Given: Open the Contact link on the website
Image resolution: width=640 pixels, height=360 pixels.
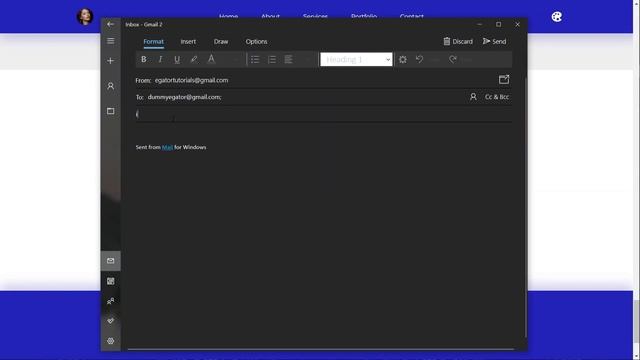Looking at the screenshot, I should point(411,17).
